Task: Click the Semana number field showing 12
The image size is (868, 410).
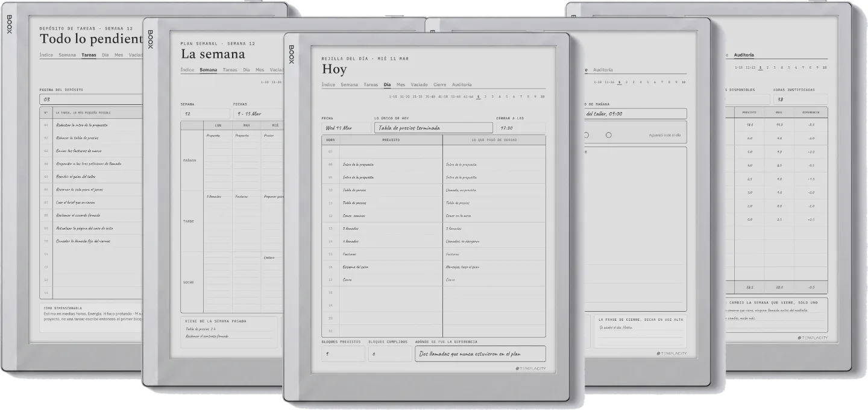Action: [205, 113]
